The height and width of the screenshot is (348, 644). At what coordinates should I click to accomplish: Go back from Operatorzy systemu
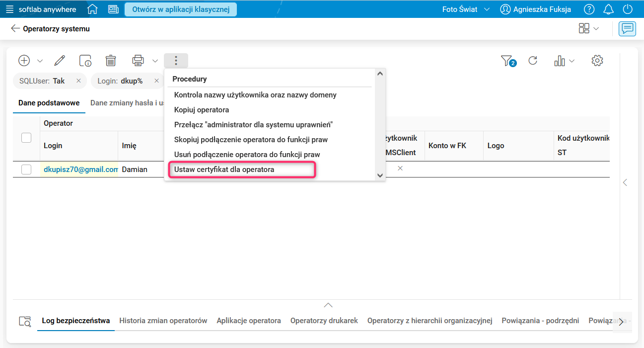pos(15,29)
